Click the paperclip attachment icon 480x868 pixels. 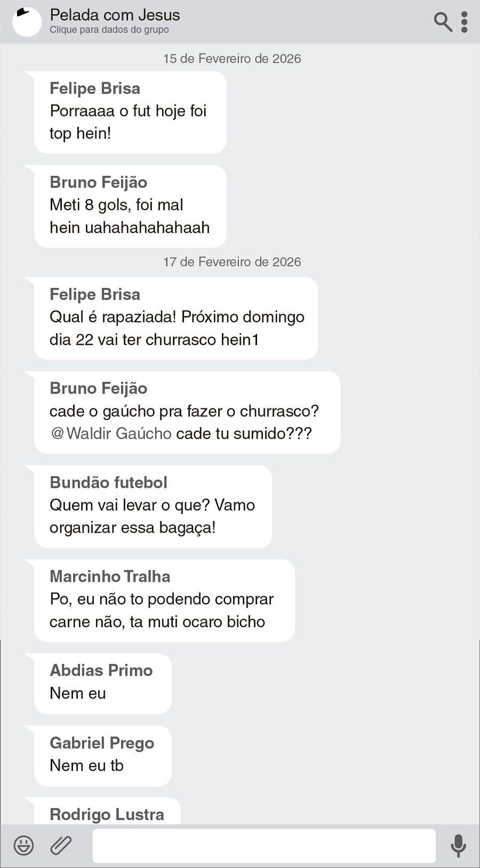pos(61,846)
